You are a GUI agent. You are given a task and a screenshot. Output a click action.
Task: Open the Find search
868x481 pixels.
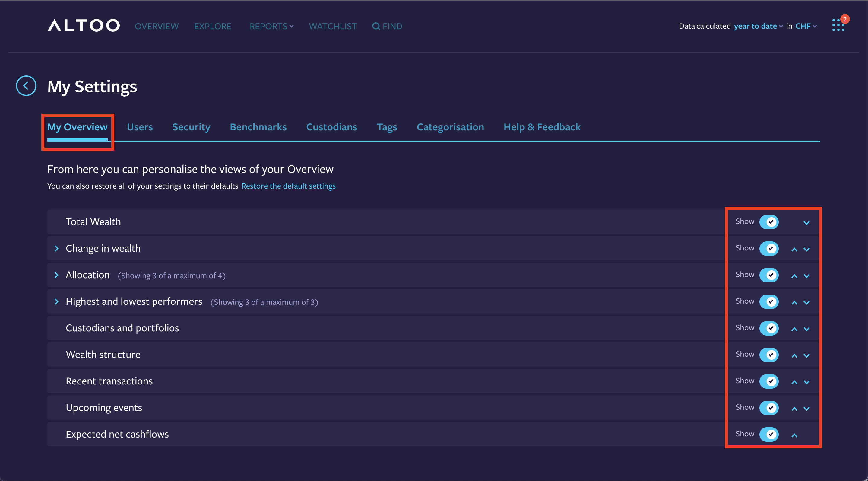click(387, 26)
